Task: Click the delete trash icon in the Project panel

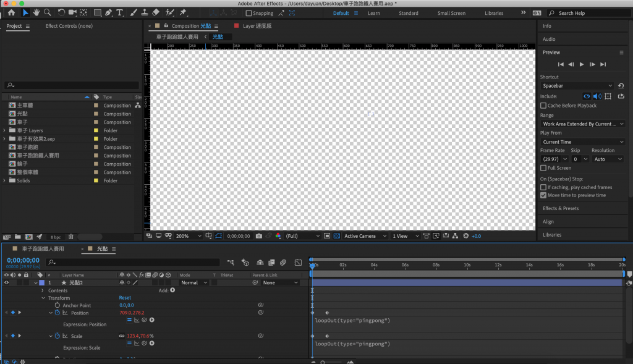Action: [71, 237]
